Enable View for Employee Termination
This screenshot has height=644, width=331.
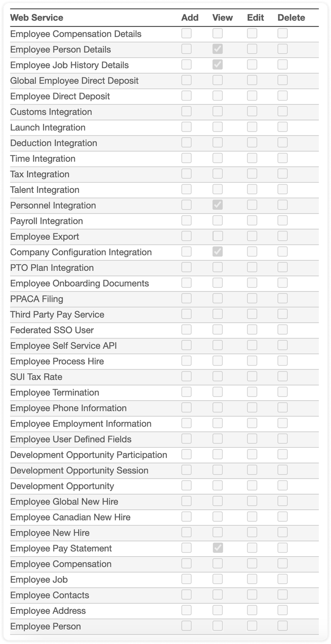218,392
